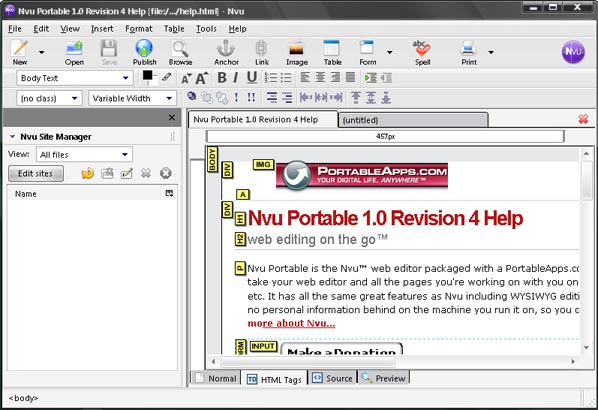Close the current document tab (red X)
Viewport: 598px width, 410px height.
click(583, 119)
